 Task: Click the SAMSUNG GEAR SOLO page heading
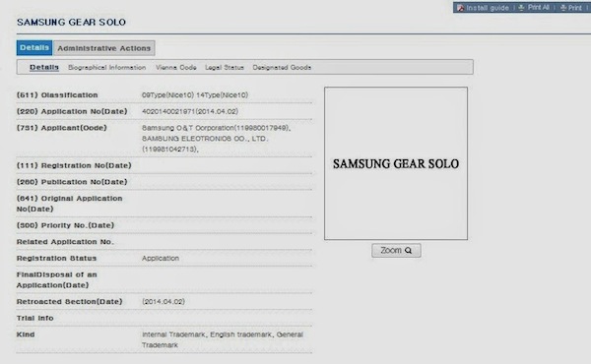(x=71, y=23)
